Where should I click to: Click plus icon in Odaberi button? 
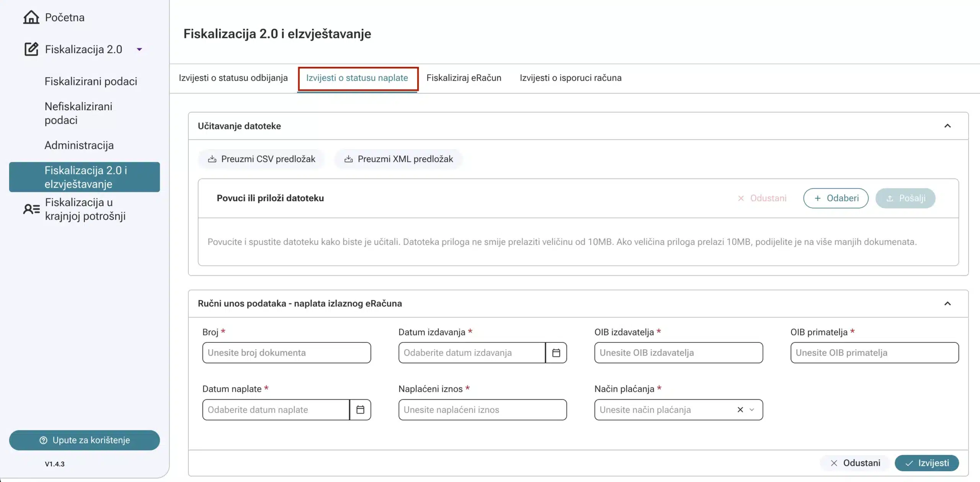(x=818, y=198)
